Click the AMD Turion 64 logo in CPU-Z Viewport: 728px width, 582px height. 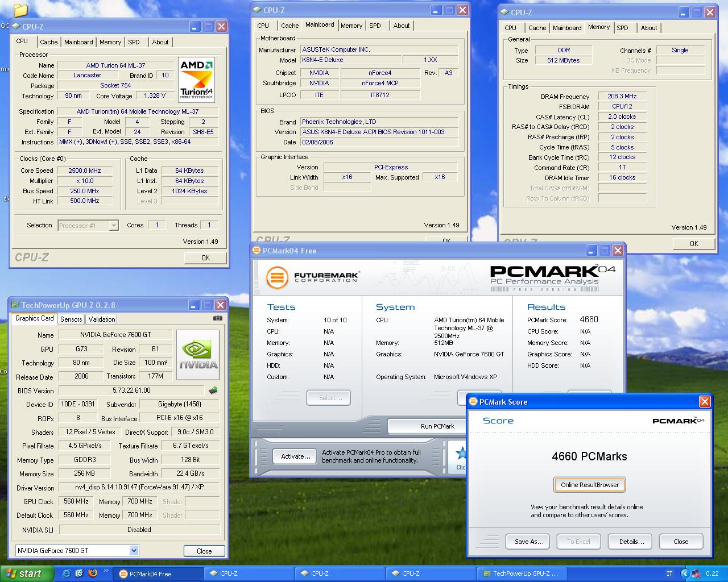(x=196, y=79)
